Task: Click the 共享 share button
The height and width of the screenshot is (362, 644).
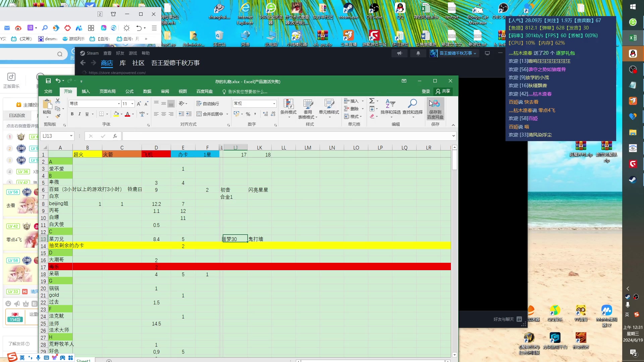Action: (443, 92)
